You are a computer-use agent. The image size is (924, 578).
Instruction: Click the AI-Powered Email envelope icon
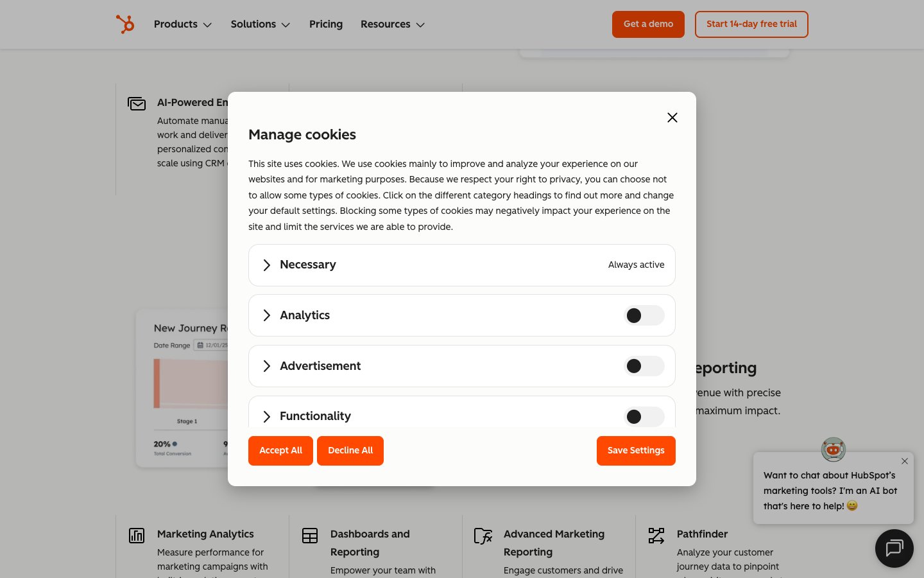(x=137, y=103)
